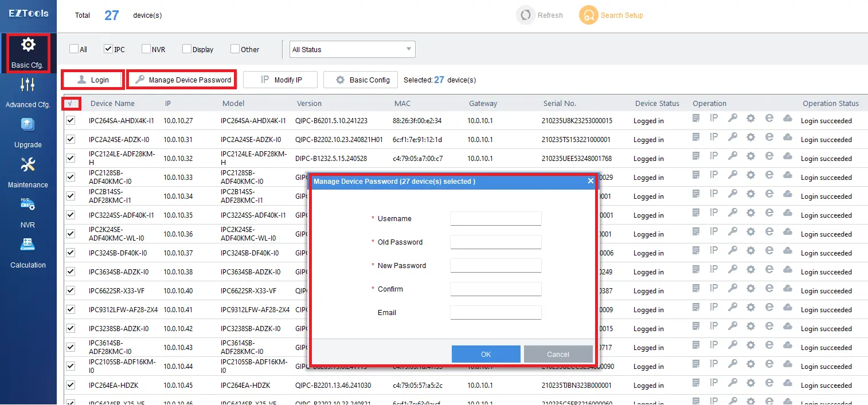Tick the All device filter checkbox
The height and width of the screenshot is (405, 868).
tap(74, 49)
